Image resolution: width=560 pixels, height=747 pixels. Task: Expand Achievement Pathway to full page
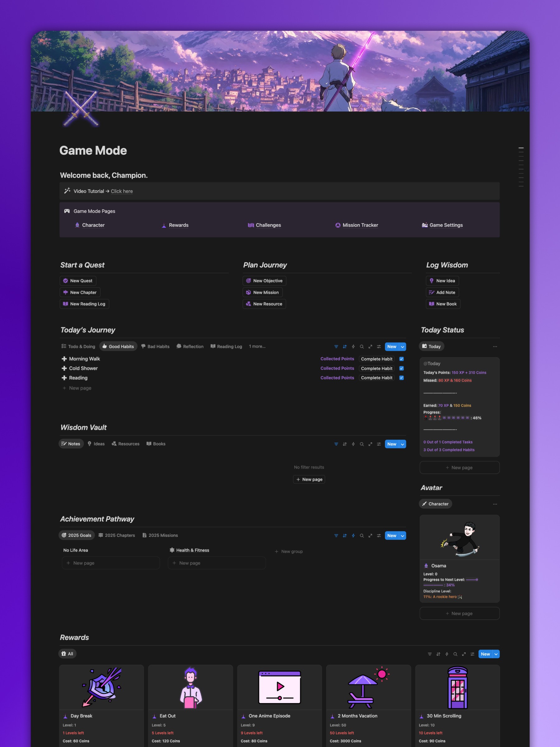point(370,536)
